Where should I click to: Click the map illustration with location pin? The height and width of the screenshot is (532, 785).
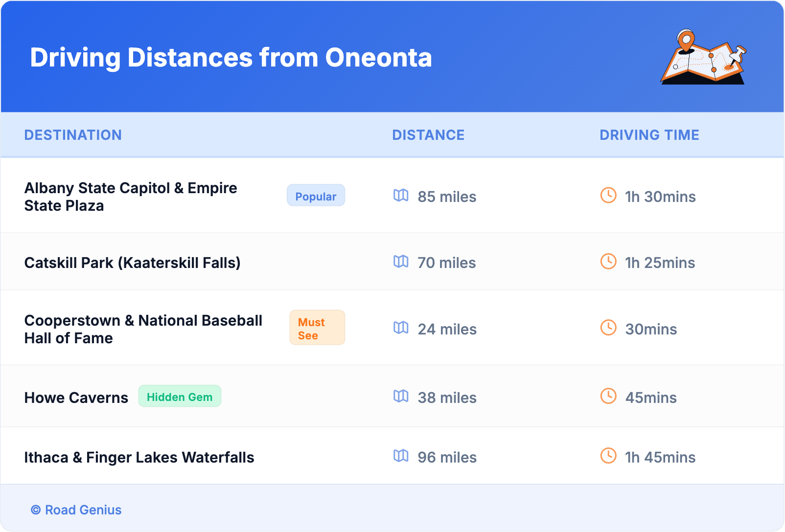tap(703, 57)
